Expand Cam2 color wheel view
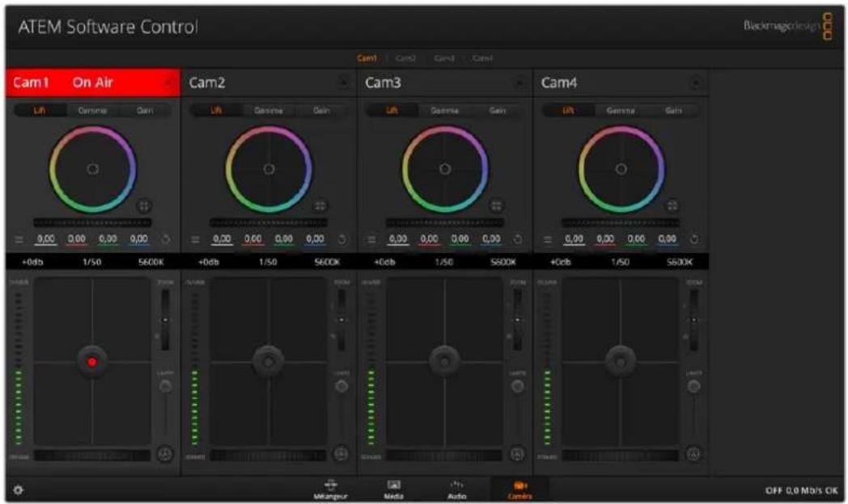Screen dimensions: 848x504 pyautogui.click(x=320, y=205)
